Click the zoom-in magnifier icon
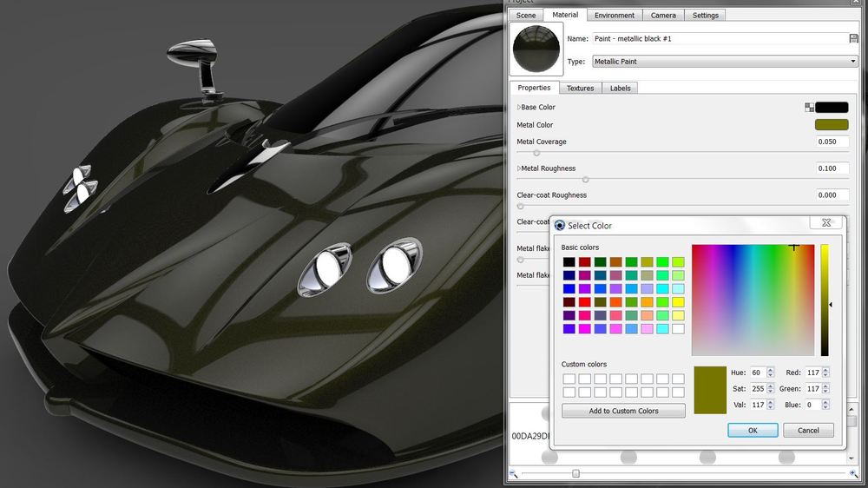The height and width of the screenshot is (488, 868). pos(855,473)
